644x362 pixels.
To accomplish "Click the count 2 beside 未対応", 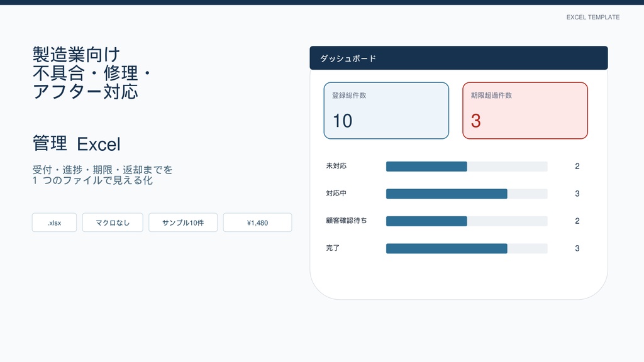I will [x=577, y=166].
